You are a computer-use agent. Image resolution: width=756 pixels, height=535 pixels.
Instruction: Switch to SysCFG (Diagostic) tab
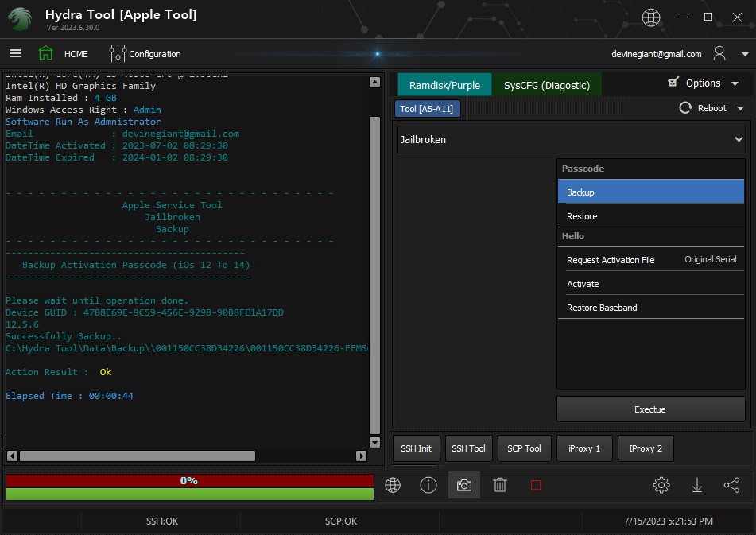click(x=547, y=85)
